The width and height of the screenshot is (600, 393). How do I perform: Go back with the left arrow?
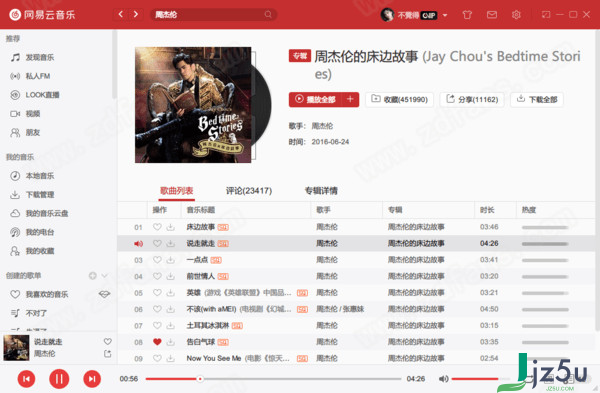(121, 15)
